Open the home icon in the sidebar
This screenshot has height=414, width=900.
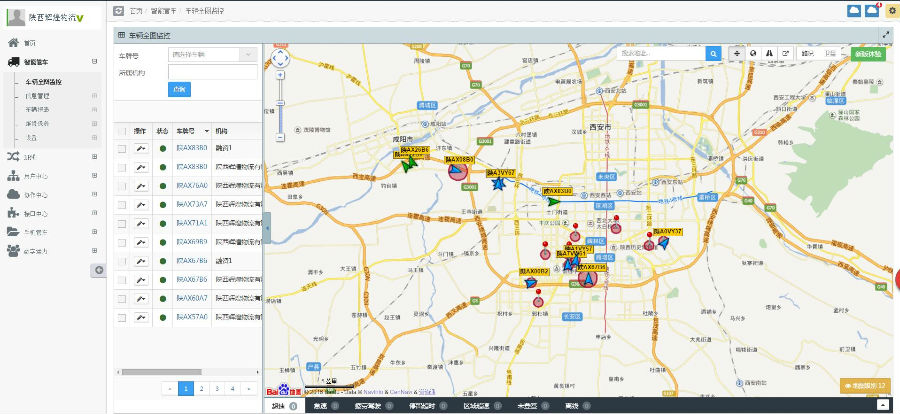point(13,42)
